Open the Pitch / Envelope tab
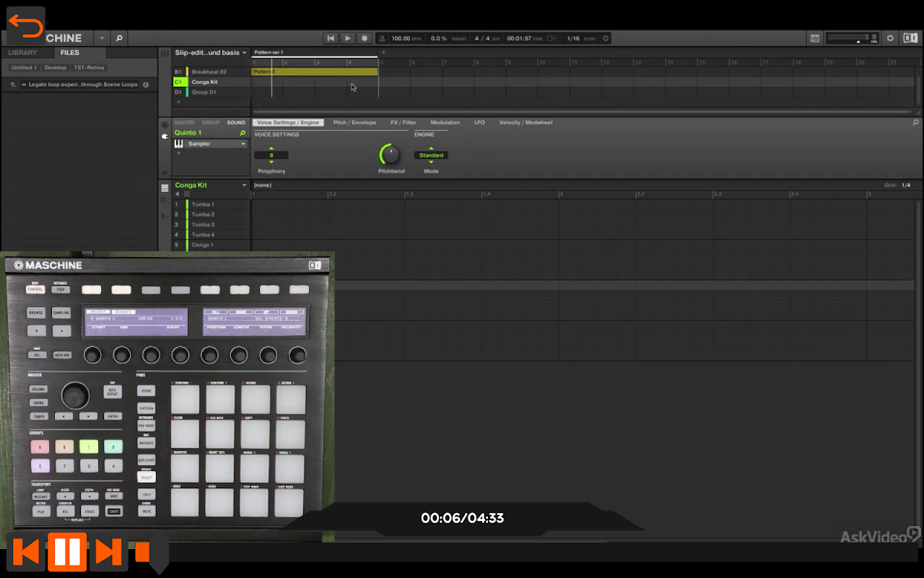Image resolution: width=924 pixels, height=578 pixels. pyautogui.click(x=354, y=123)
